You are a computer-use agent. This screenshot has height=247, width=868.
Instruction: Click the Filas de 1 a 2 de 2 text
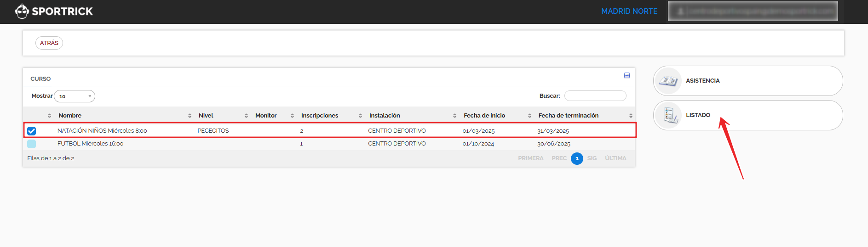pyautogui.click(x=51, y=158)
